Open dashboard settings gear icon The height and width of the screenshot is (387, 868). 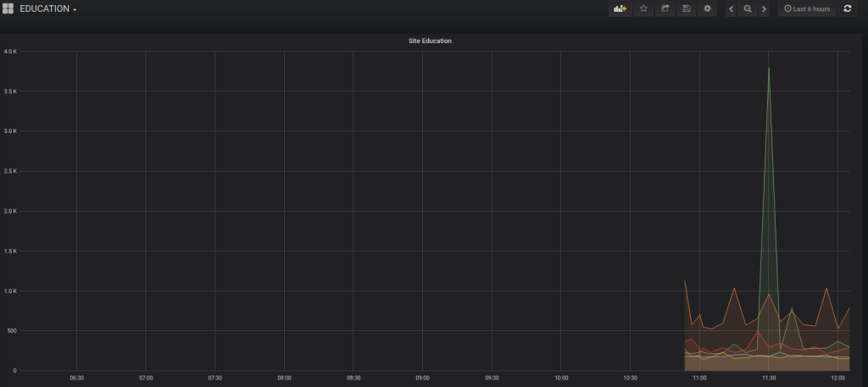(x=708, y=8)
